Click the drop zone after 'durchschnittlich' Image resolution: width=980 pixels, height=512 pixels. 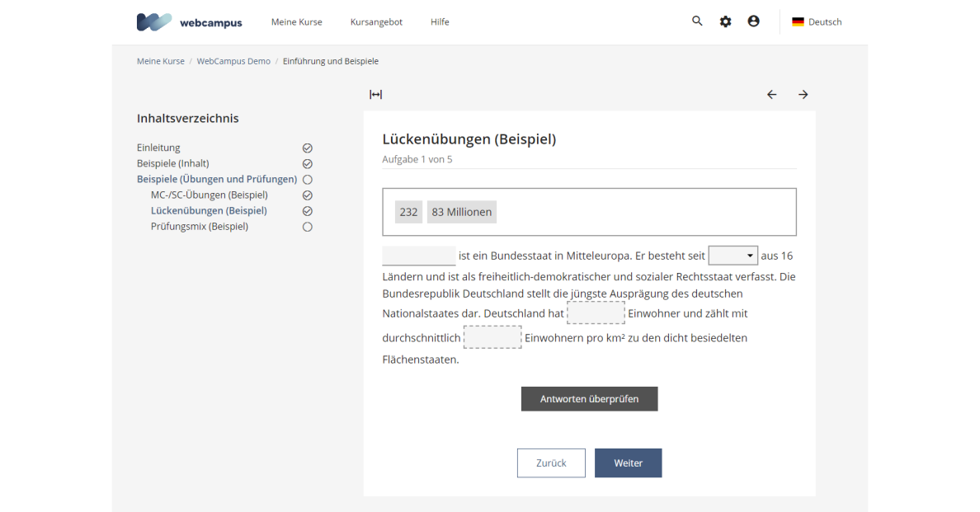(492, 337)
